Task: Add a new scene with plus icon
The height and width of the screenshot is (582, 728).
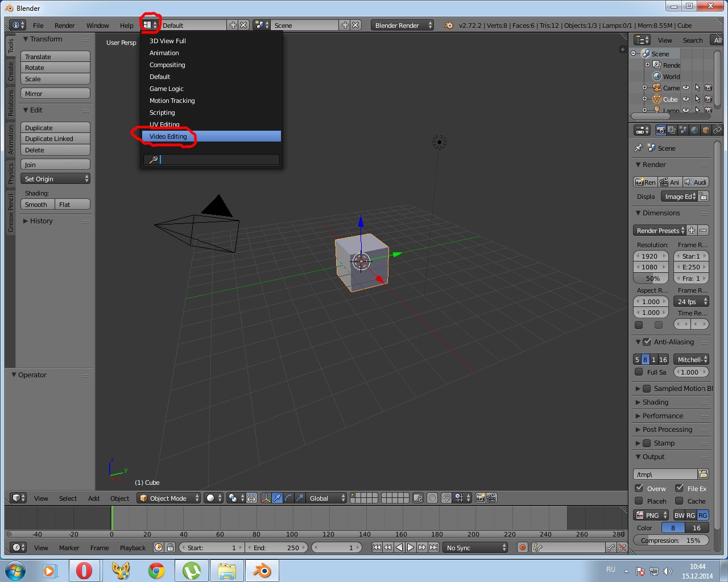Action: [x=345, y=25]
